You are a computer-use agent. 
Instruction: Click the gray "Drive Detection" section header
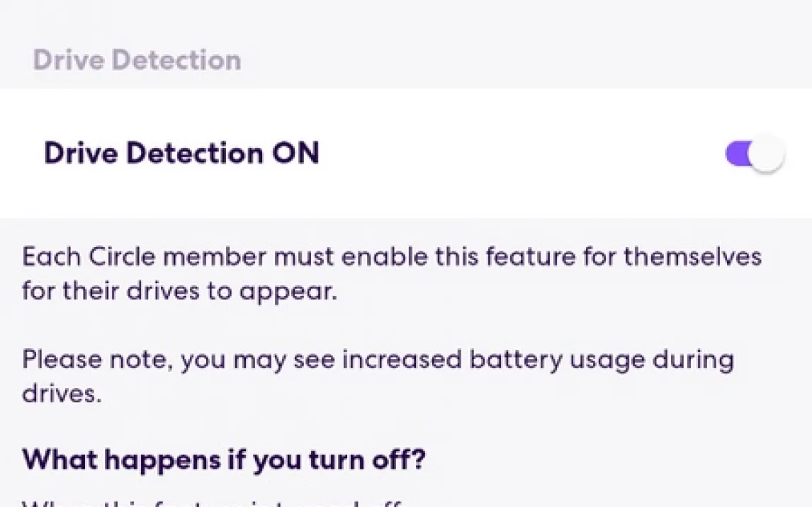pos(137,59)
